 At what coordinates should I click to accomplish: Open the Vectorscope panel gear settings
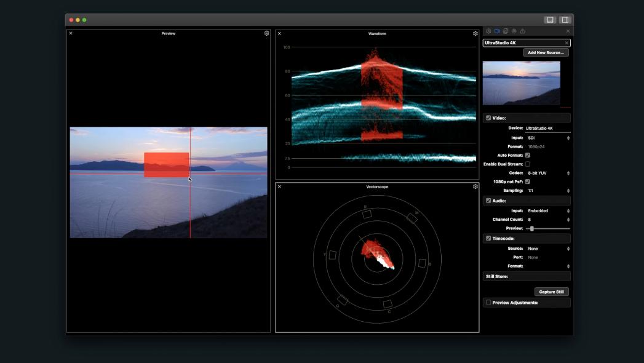(475, 186)
